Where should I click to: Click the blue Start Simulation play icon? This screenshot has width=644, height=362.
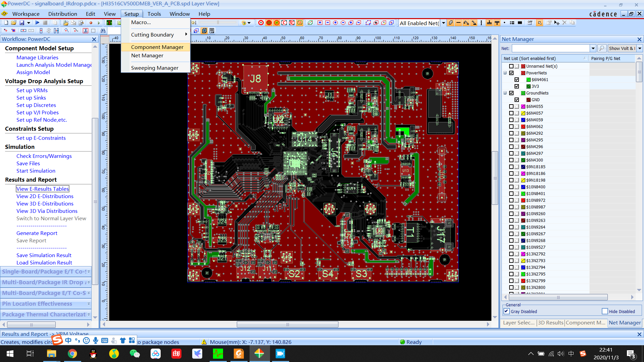pyautogui.click(x=37, y=23)
